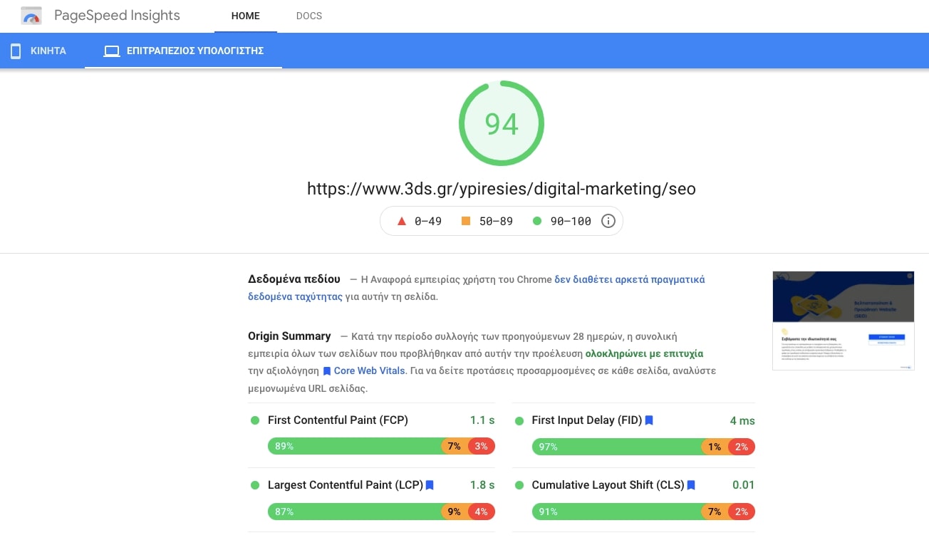Click the First Input Delay (FID) label
The width and height of the screenshot is (929, 560).
pos(587,420)
